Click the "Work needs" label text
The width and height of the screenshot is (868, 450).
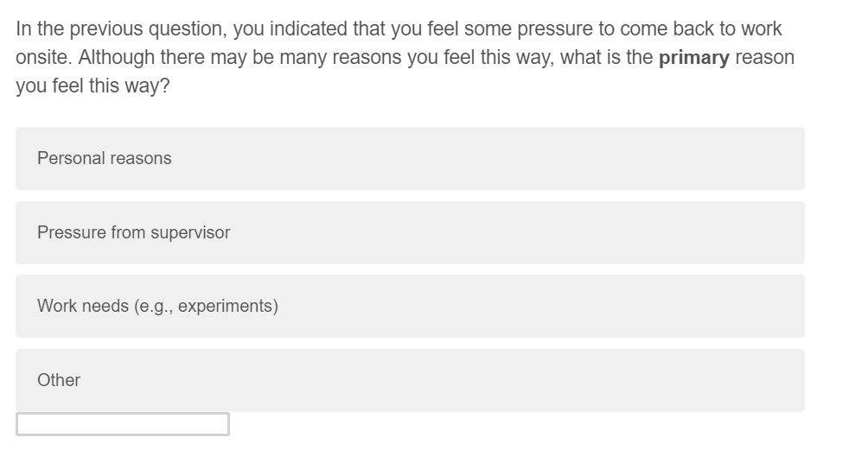pyautogui.click(x=157, y=307)
